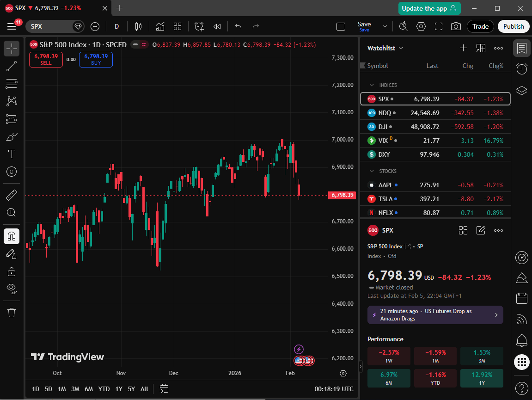Image resolution: width=532 pixels, height=400 pixels.
Task: Open the emoji drawing tool
Action: tap(11, 172)
